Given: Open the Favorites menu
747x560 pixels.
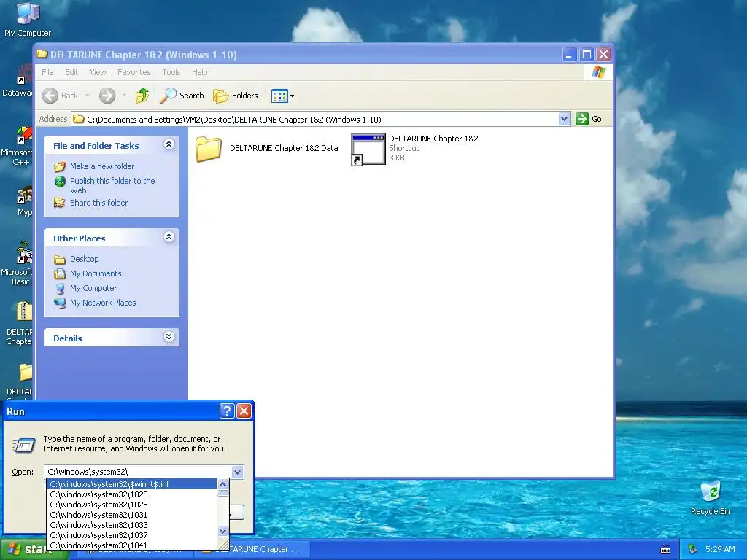Looking at the screenshot, I should [x=134, y=72].
